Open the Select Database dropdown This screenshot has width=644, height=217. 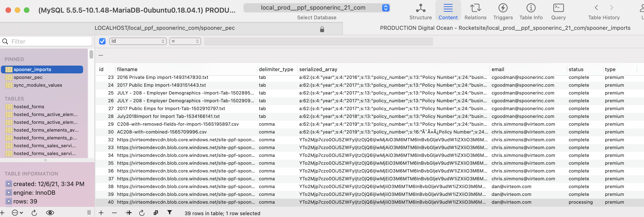[316, 8]
